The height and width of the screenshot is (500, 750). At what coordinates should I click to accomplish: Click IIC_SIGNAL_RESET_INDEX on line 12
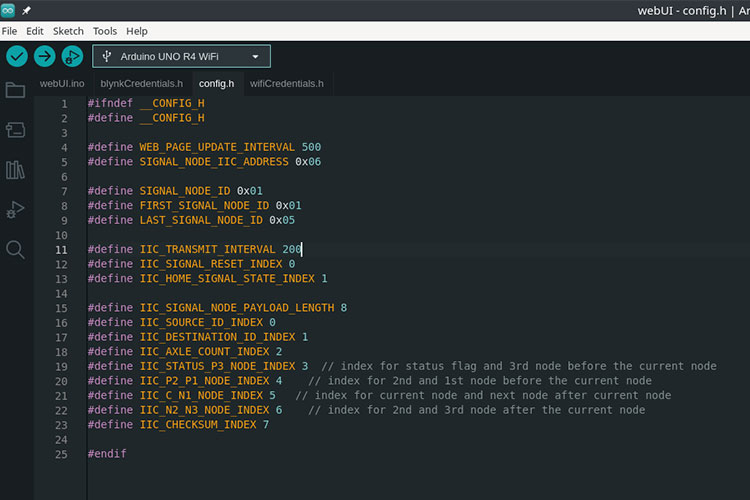coord(211,264)
